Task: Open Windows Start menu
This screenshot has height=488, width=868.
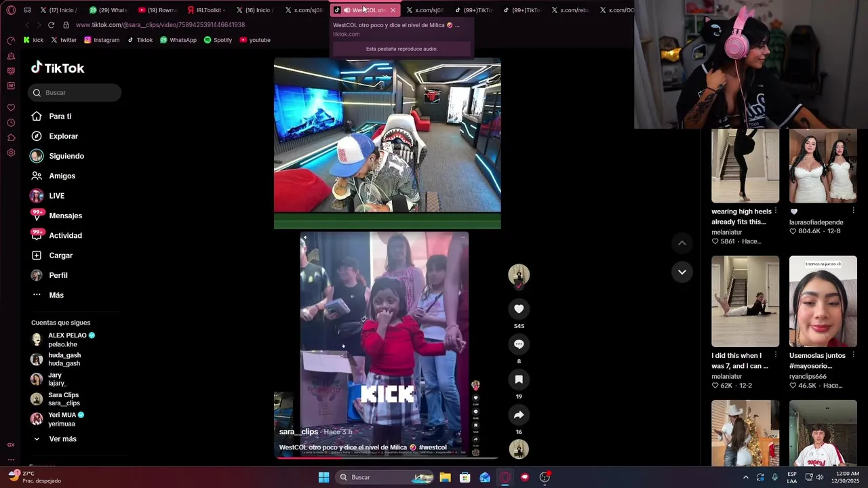Action: 323,477
